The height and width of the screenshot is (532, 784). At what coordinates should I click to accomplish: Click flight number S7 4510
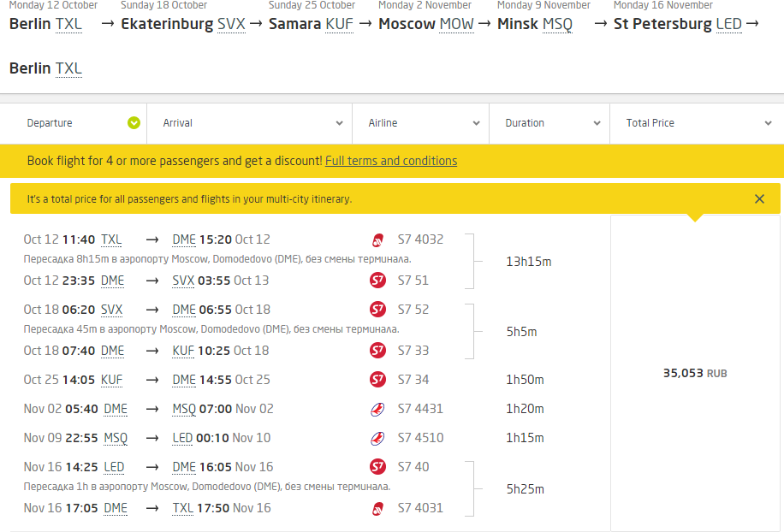[420, 438]
